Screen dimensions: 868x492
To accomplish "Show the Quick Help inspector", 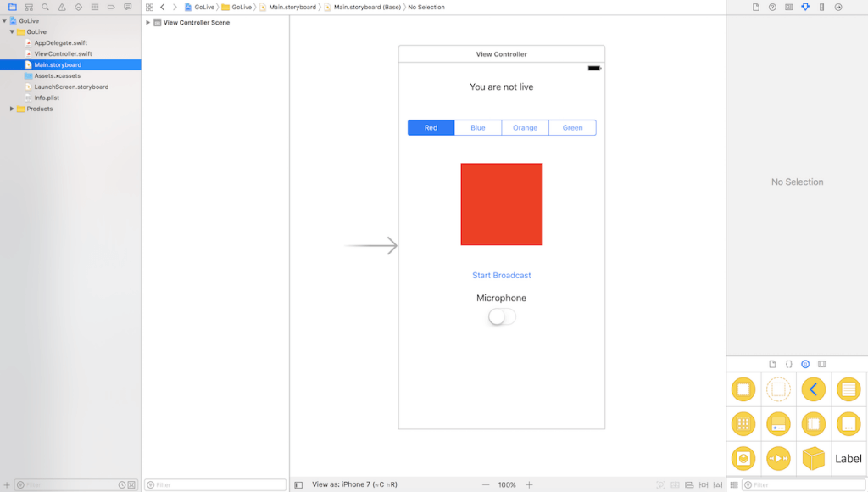I will 773,7.
